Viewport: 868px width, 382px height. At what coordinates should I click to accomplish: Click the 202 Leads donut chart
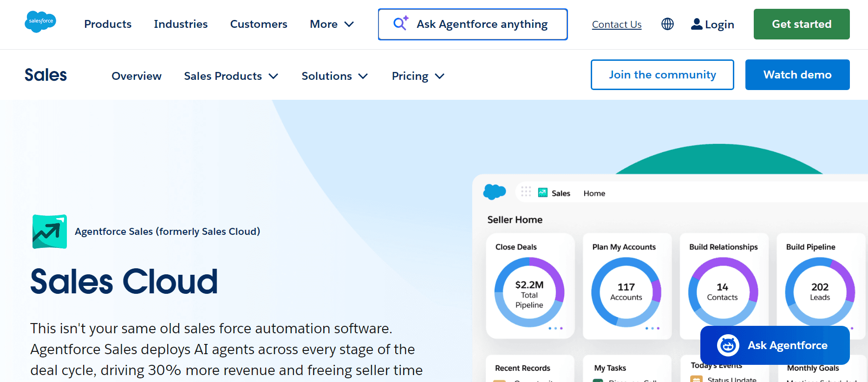pos(820,292)
